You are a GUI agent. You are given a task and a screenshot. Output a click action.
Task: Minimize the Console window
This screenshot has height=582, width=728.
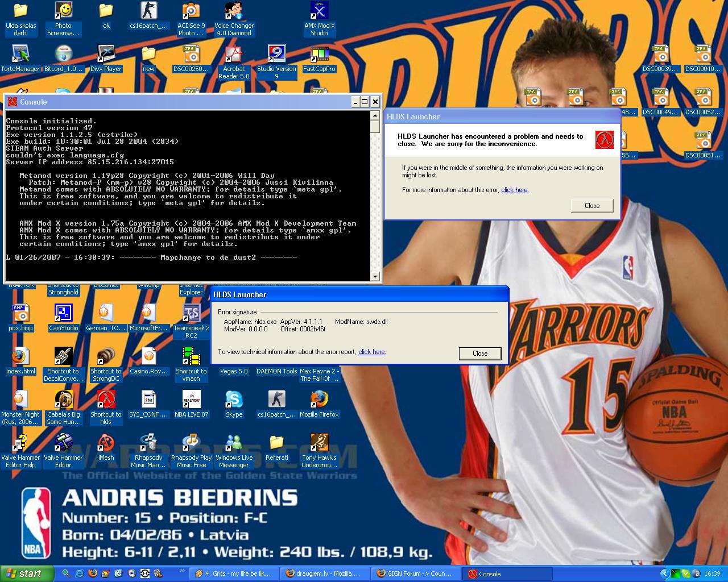355,102
